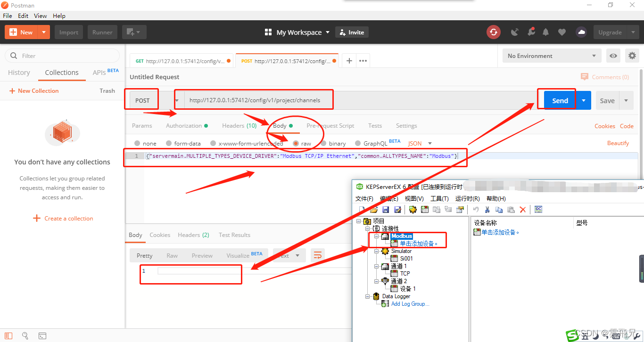
Task: Select the binary body radio
Action: tap(323, 143)
